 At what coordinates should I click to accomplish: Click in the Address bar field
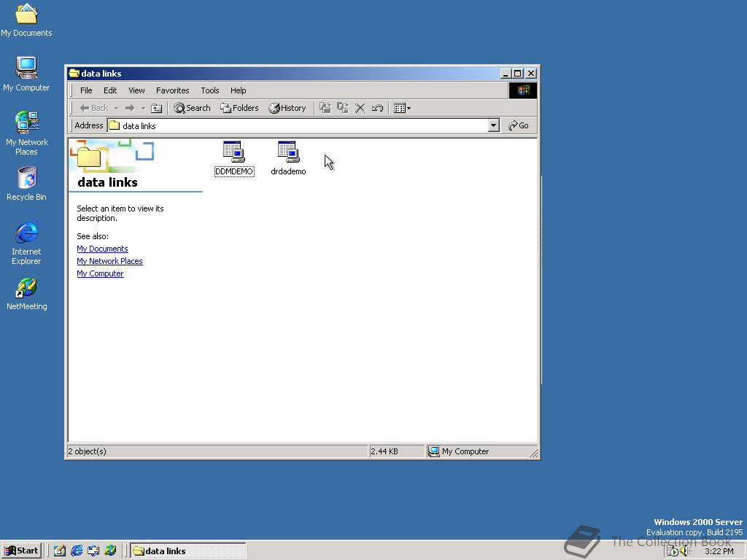298,125
